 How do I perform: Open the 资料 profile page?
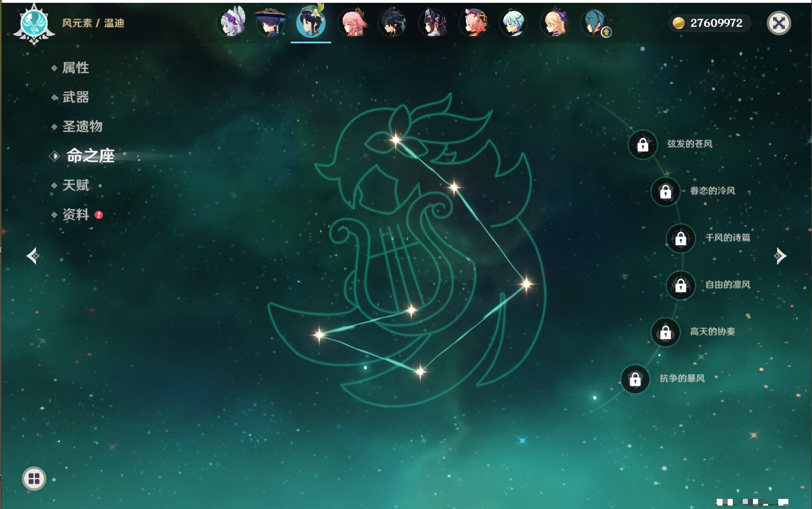click(75, 214)
